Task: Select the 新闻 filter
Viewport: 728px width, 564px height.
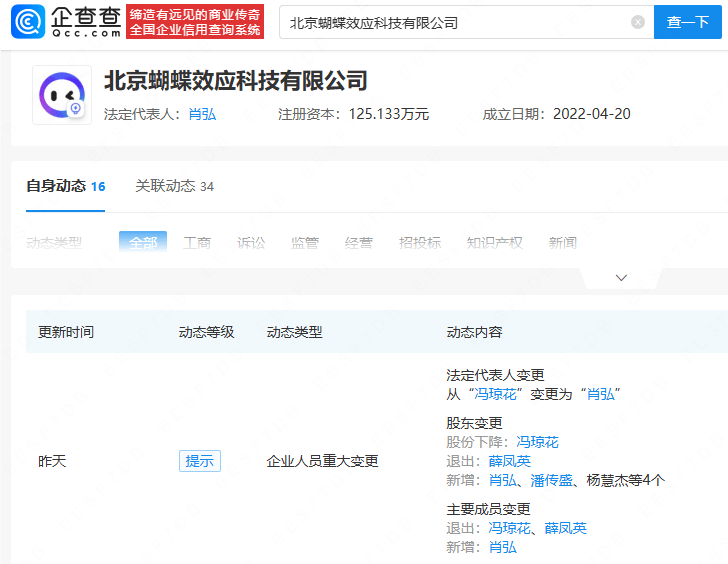Action: pos(563,242)
